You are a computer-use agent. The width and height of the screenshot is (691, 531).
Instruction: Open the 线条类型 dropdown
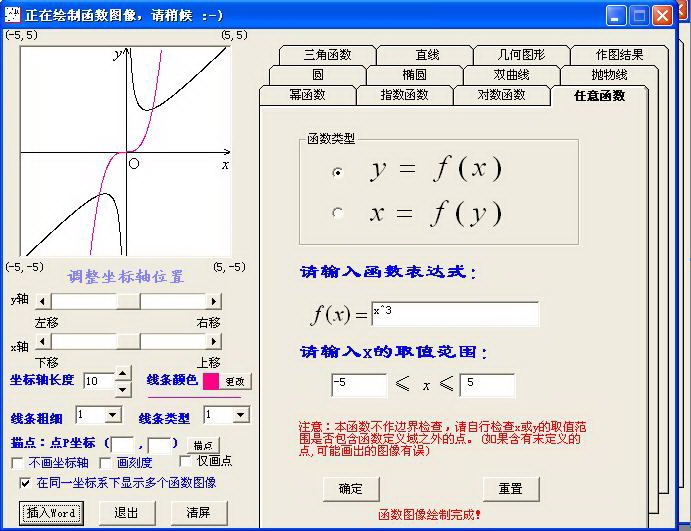(241, 415)
